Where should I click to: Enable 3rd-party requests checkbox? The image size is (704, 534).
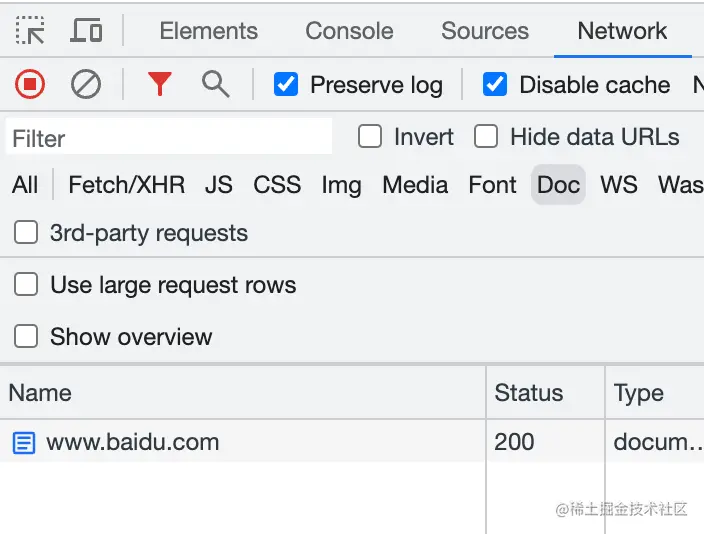click(x=26, y=233)
